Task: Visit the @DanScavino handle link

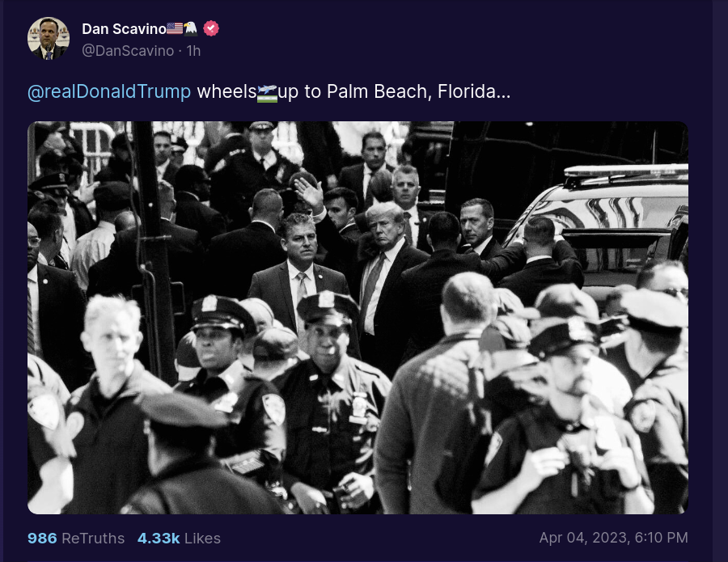Action: click(128, 51)
